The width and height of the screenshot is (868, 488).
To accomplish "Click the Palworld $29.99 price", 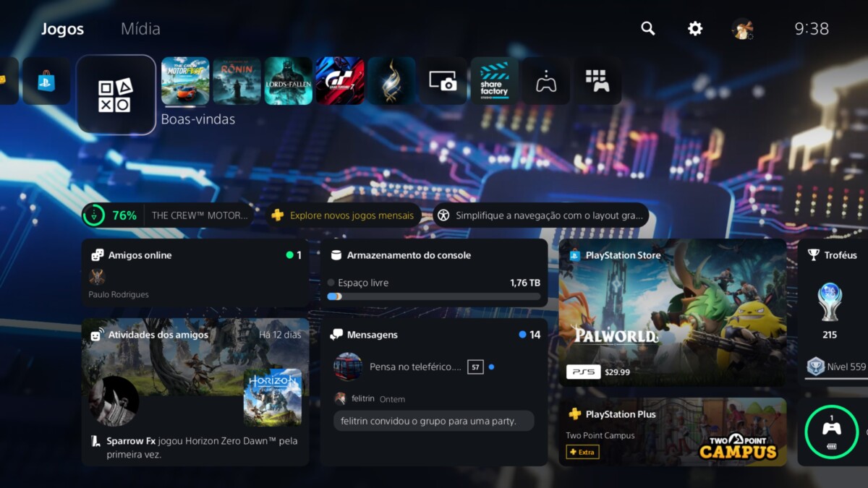I will tap(617, 372).
